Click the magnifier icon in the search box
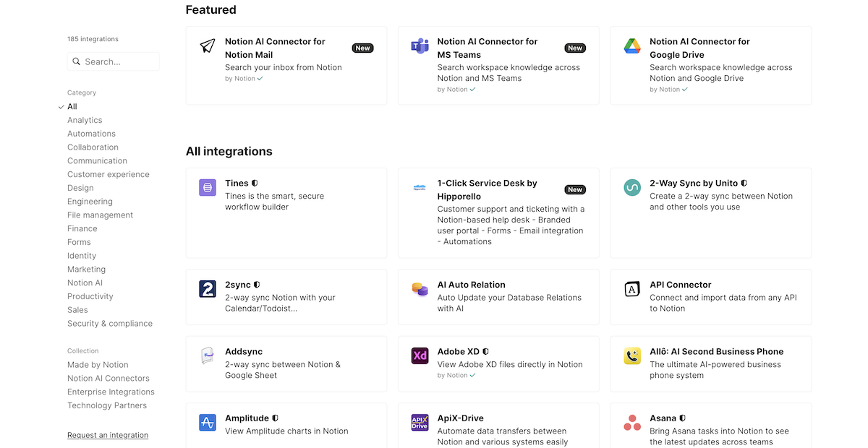Image resolution: width=868 pixels, height=448 pixels. click(76, 61)
